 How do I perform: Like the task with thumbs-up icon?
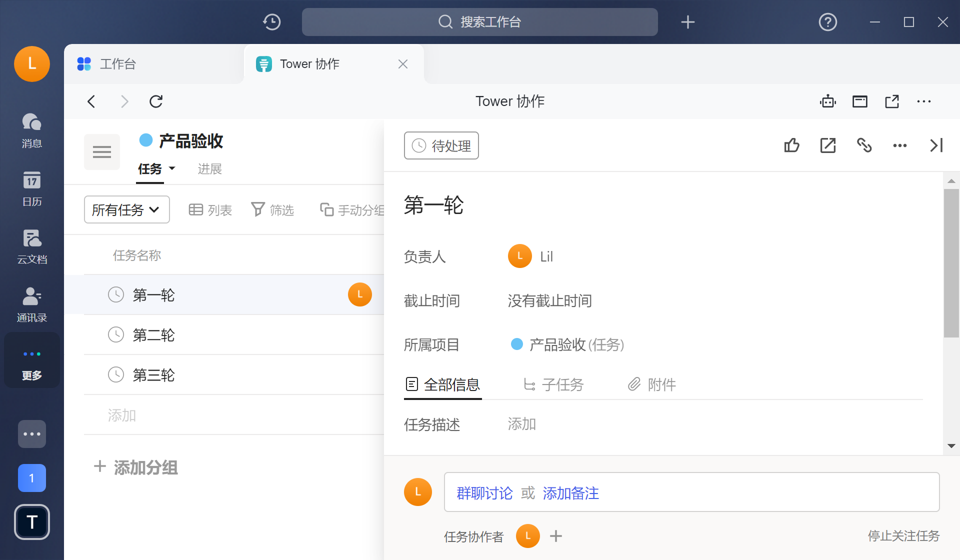click(x=792, y=145)
